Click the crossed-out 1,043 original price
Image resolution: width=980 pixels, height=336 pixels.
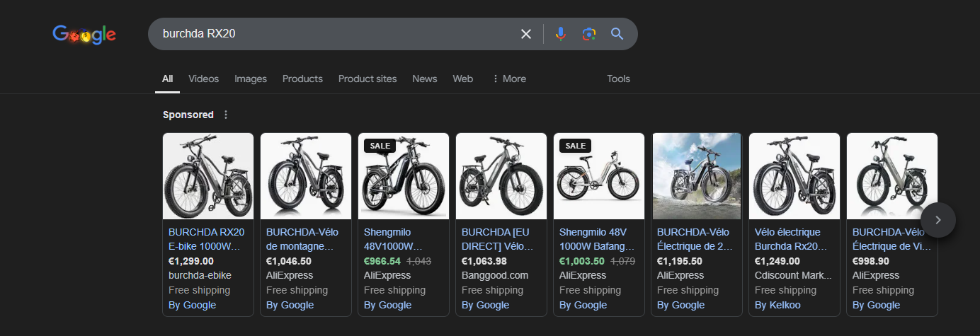[418, 261]
